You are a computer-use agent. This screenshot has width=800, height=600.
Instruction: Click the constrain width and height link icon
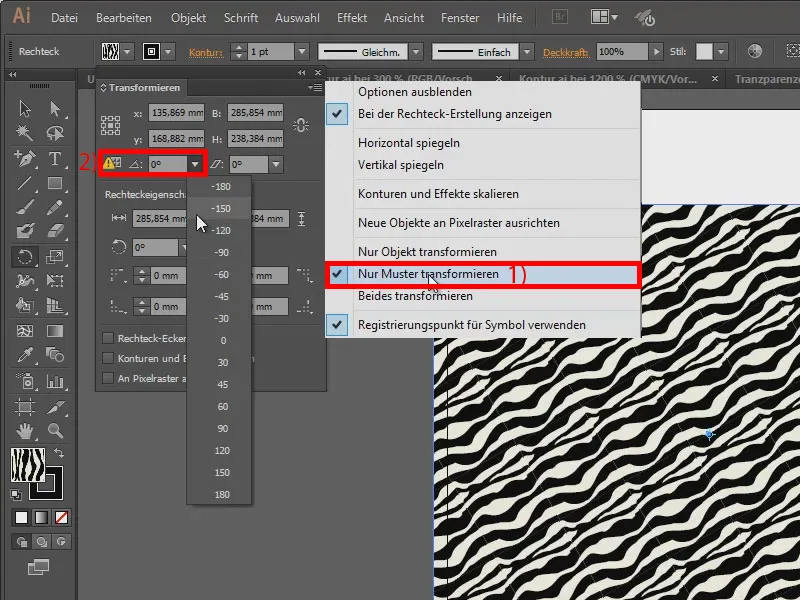(x=301, y=125)
